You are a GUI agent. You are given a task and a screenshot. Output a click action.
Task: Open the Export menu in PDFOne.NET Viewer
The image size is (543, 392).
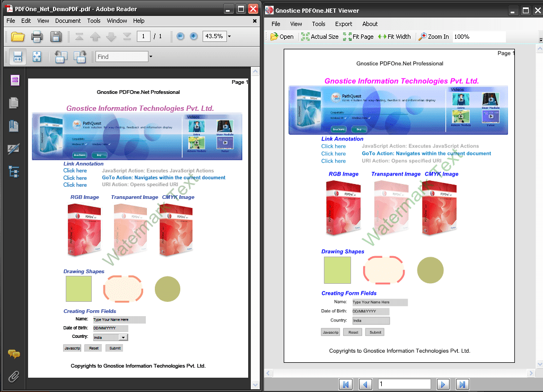pyautogui.click(x=344, y=23)
